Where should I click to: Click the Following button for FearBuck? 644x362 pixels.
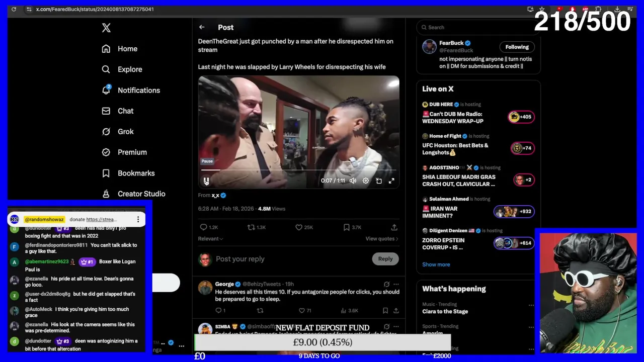tap(517, 47)
